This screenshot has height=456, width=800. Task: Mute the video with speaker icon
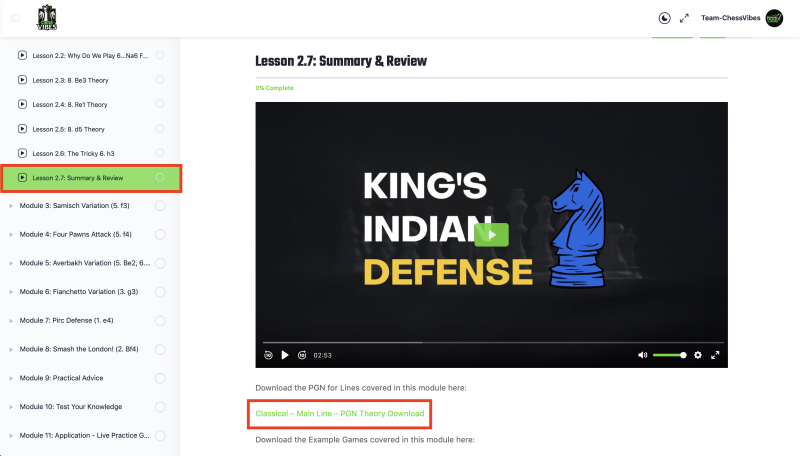(x=642, y=355)
